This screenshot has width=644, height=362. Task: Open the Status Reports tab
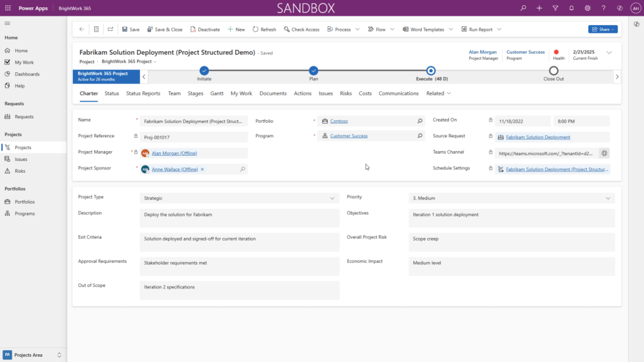[x=143, y=93]
